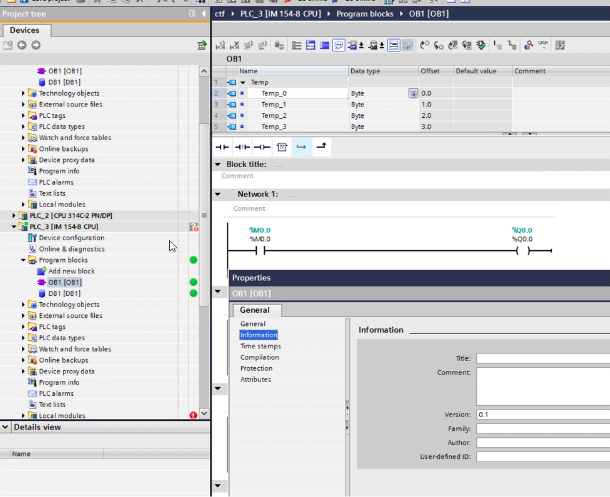Click the insert network toolbar icon
This screenshot has height=497, width=610.
click(221, 46)
